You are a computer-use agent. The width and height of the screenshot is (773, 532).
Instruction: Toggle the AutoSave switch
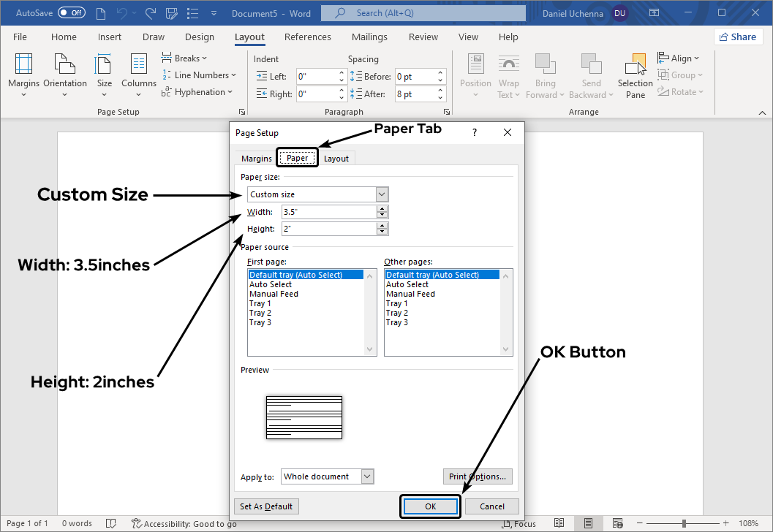click(72, 13)
